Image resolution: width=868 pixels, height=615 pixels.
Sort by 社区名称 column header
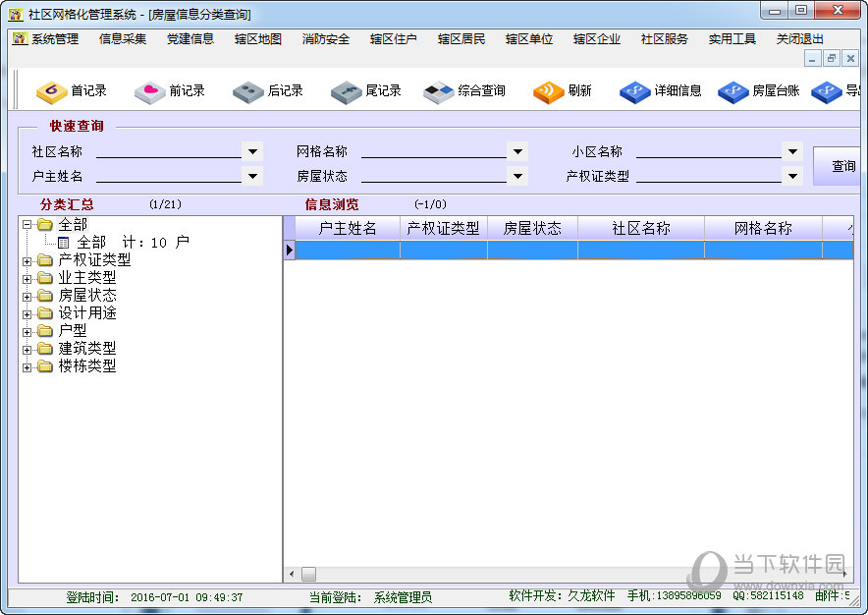pos(641,228)
